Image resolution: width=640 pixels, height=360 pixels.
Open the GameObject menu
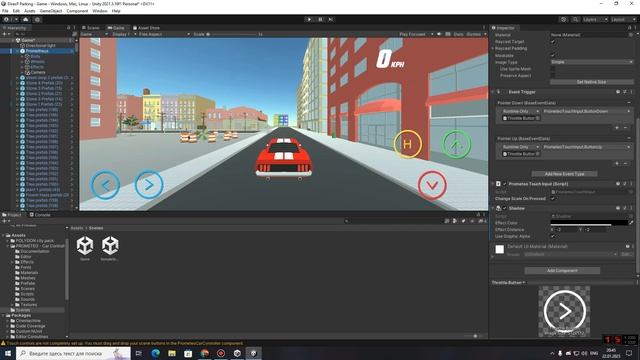(x=51, y=11)
